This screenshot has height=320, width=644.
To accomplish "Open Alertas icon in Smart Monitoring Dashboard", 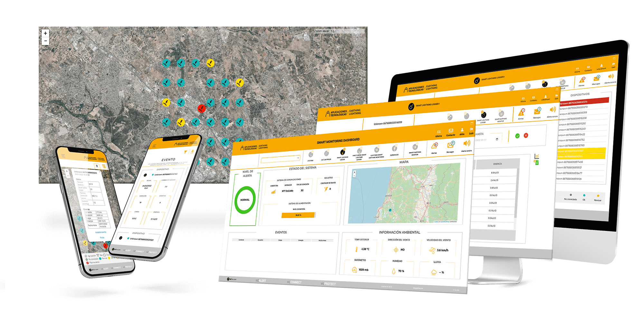I will [434, 146].
